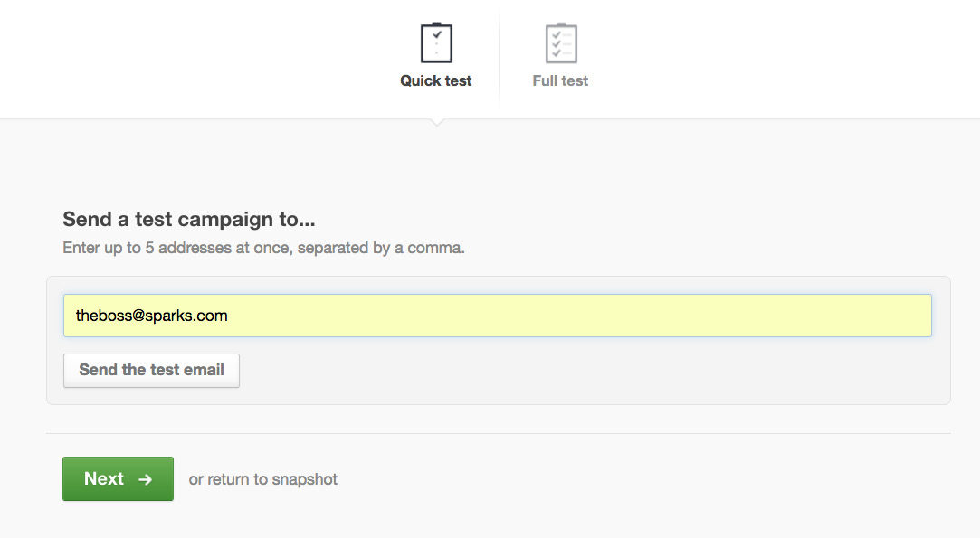The image size is (980, 538).
Task: Follow the return to snapshot link
Action: point(272,479)
